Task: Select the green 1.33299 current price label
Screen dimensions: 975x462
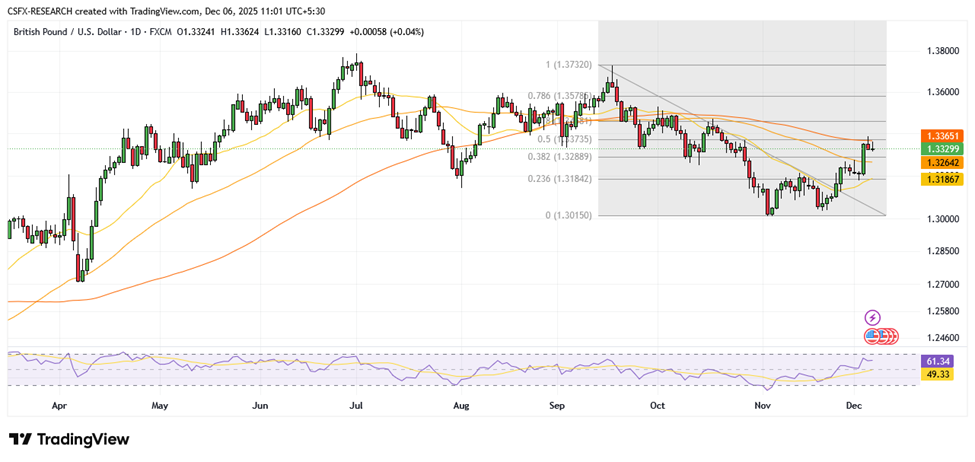Action: pyautogui.click(x=944, y=148)
